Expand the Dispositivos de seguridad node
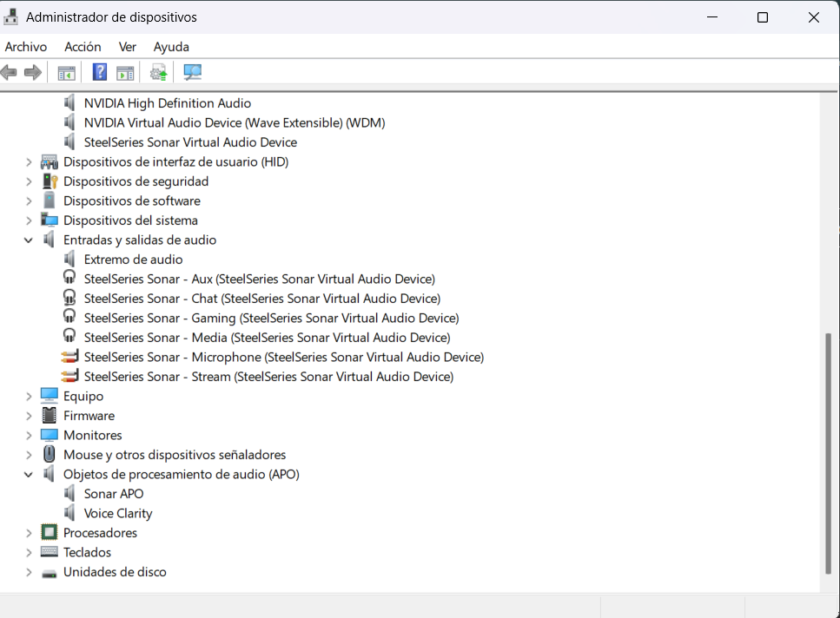The height and width of the screenshot is (618, 840). [x=29, y=181]
